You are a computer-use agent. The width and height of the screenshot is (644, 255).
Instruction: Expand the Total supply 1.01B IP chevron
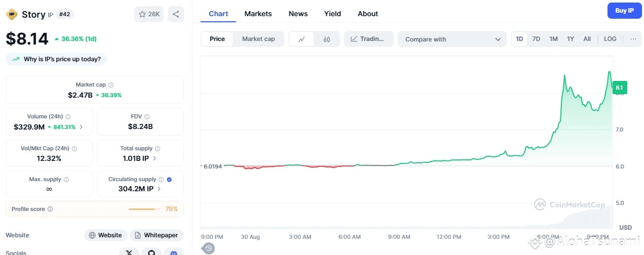(x=155, y=158)
